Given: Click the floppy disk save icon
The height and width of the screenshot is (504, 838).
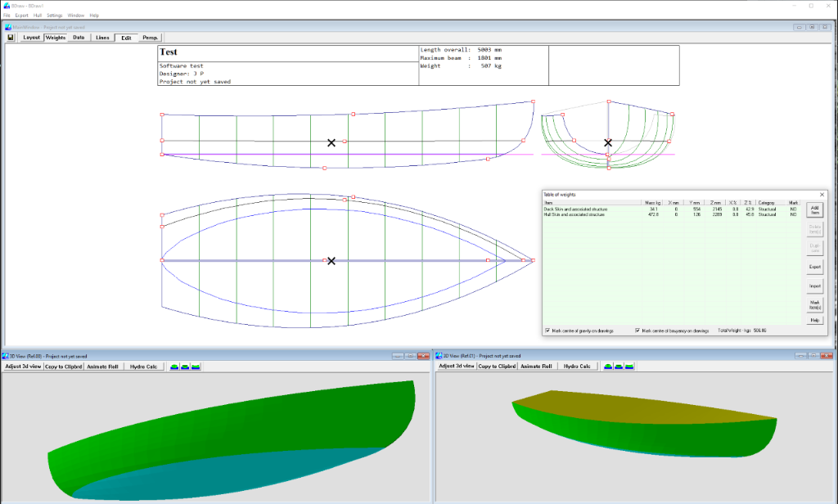Looking at the screenshot, I should point(11,38).
